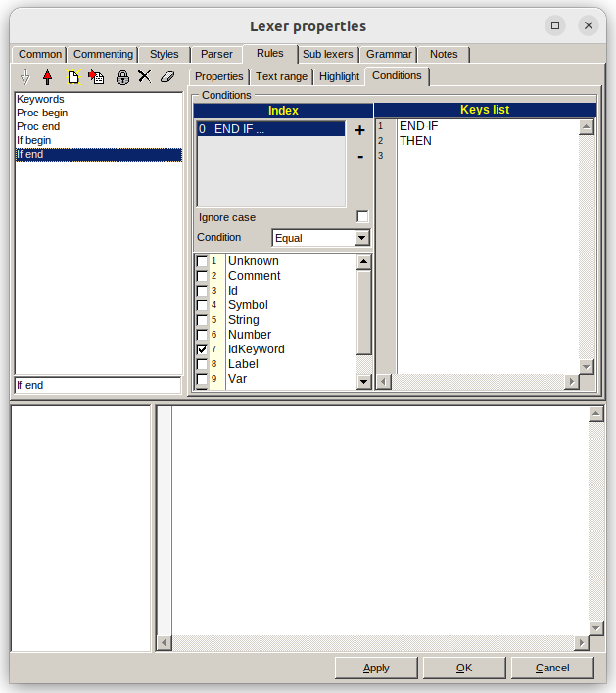
Task: Click the padlock icon in rules toolbar
Action: (122, 76)
